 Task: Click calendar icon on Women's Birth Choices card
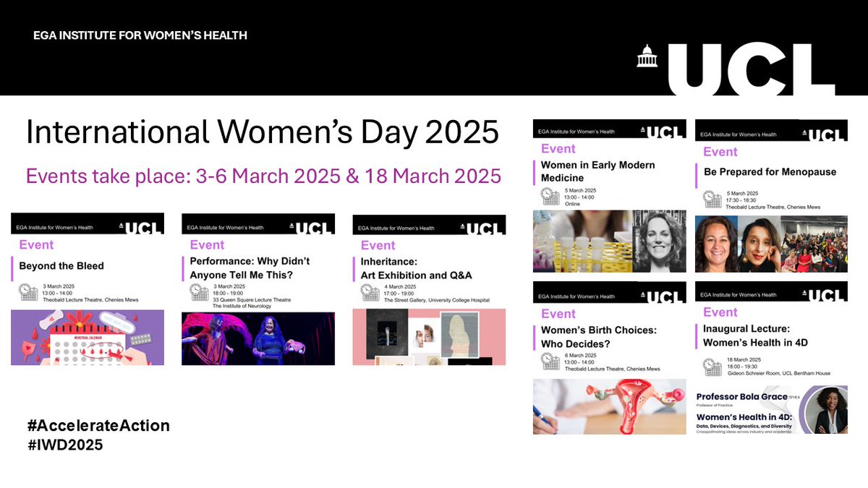[x=550, y=361]
